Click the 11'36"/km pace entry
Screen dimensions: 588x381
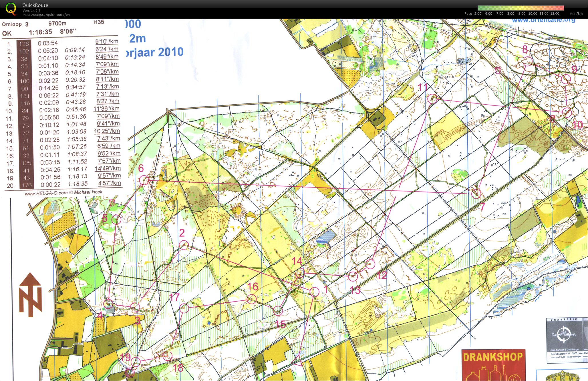[107, 109]
